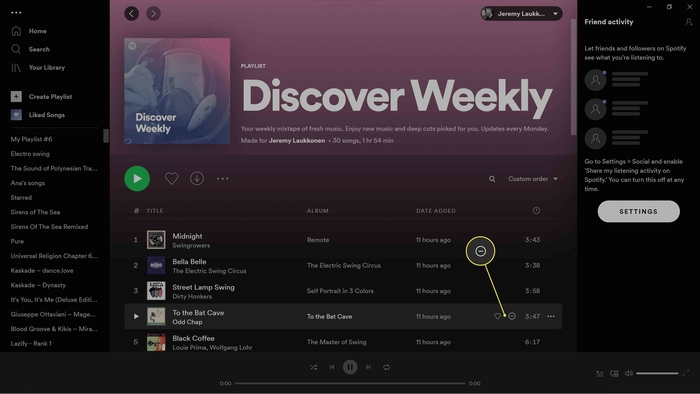Play the Discover Weekly playlist
Screen dimensions: 700x394
pos(137,178)
